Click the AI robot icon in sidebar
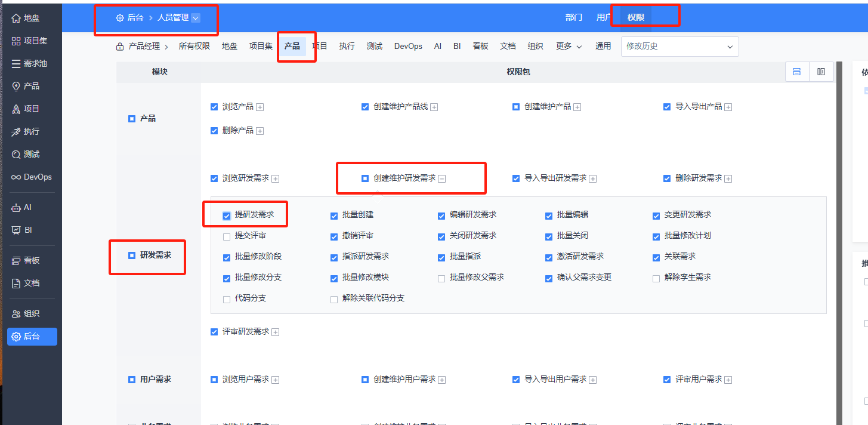The image size is (868, 425). 16,207
